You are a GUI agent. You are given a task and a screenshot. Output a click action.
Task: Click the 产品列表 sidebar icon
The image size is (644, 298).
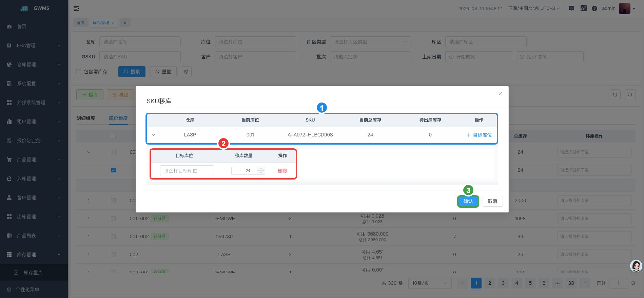[9, 236]
